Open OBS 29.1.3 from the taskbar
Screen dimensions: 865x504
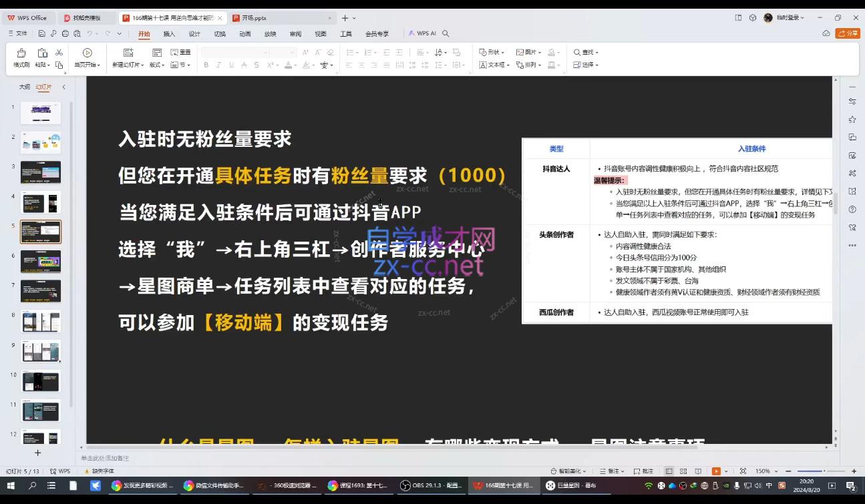430,485
